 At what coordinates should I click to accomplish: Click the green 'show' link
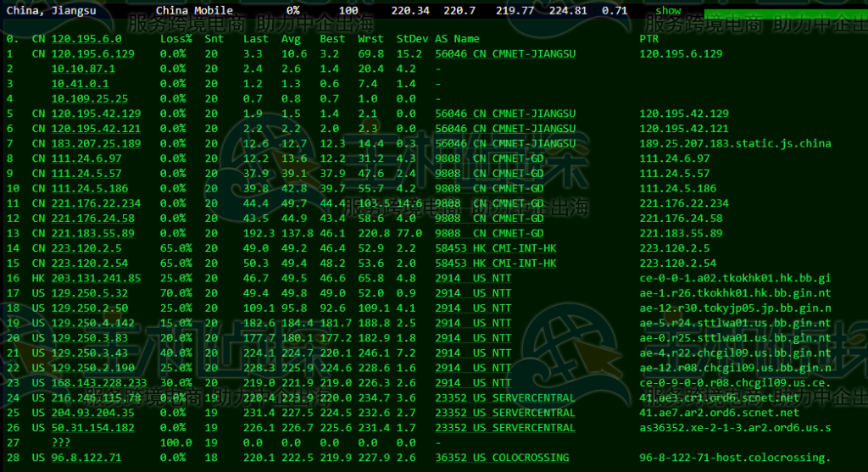coord(668,10)
